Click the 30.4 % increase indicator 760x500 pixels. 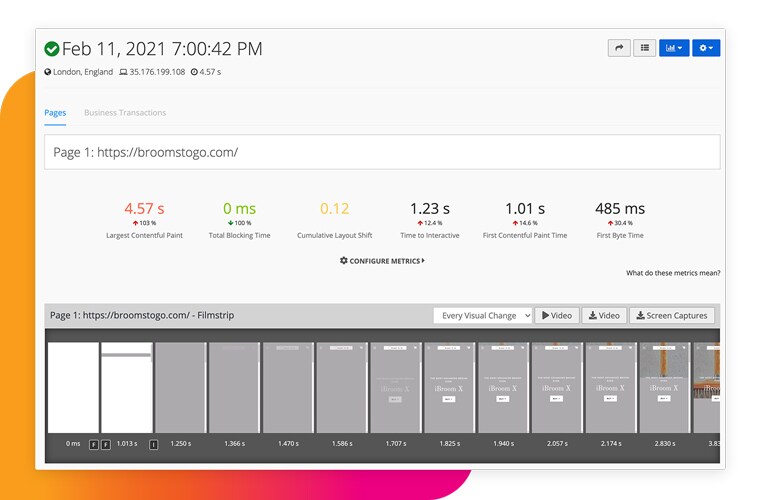(620, 223)
